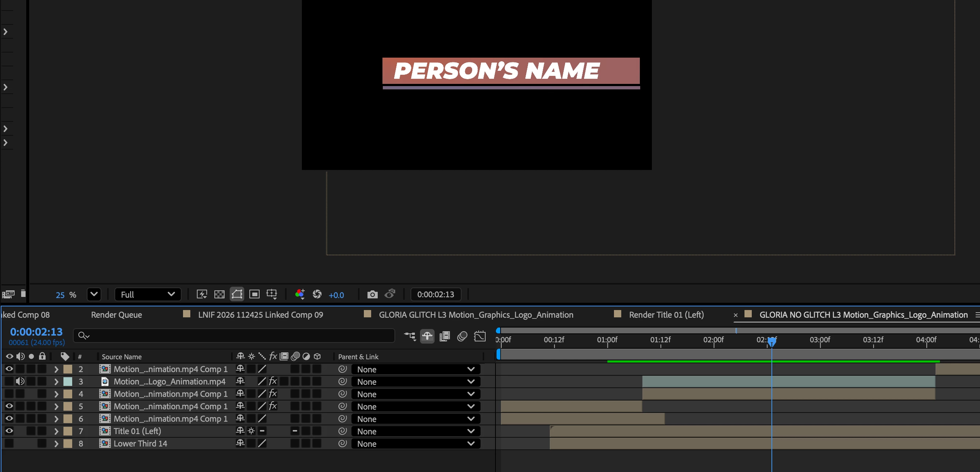The image size is (980, 472).
Task: Click the current time indicator playhead
Action: [x=771, y=342]
